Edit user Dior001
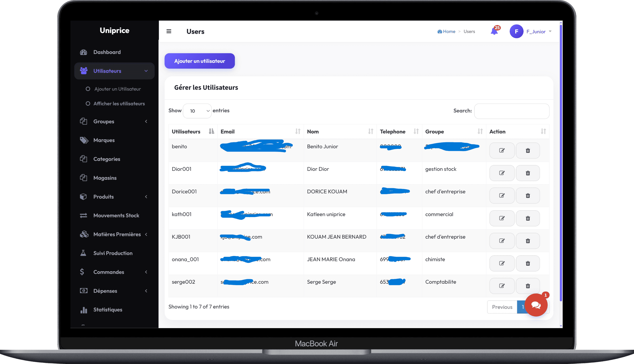634x364 pixels. [x=502, y=173]
